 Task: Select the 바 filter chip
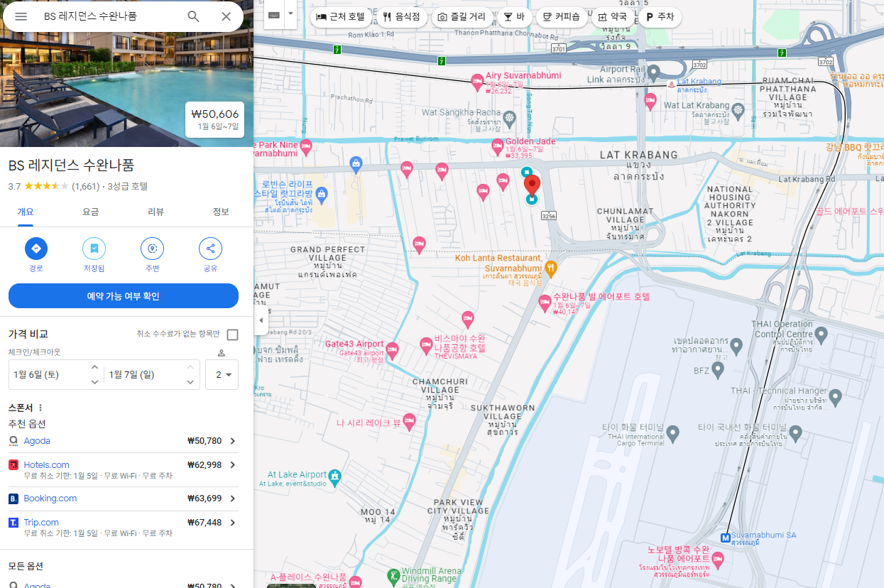pos(514,17)
